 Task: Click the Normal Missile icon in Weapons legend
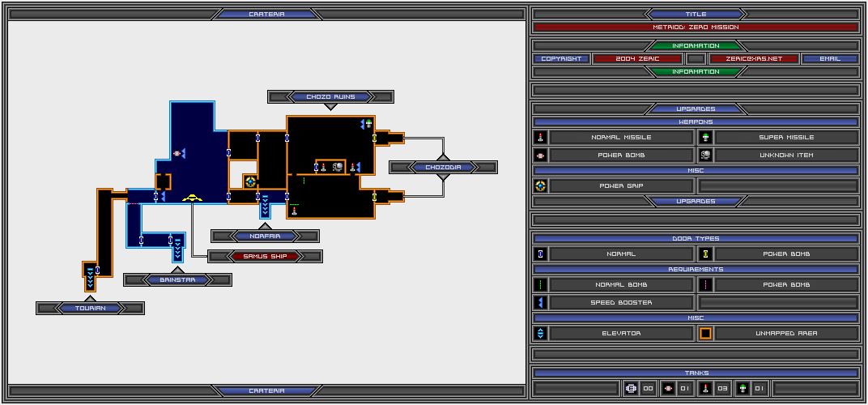tap(541, 138)
